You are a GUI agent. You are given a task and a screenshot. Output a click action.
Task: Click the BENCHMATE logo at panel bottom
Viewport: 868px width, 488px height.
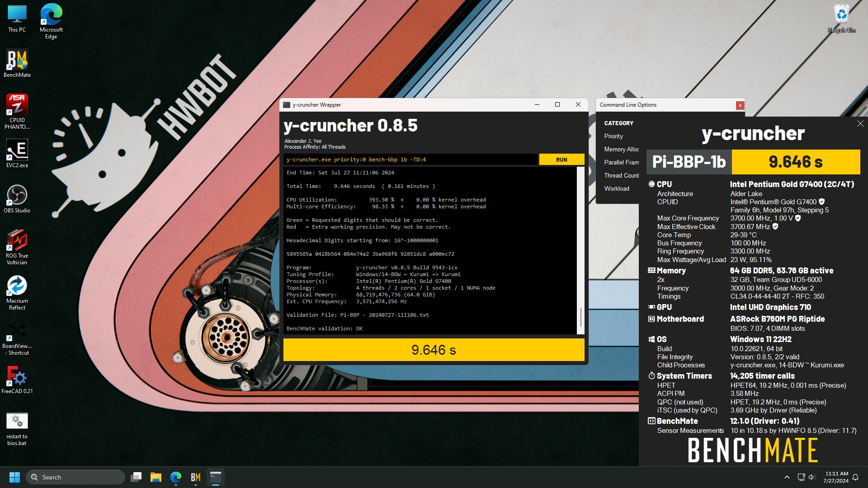[753, 450]
